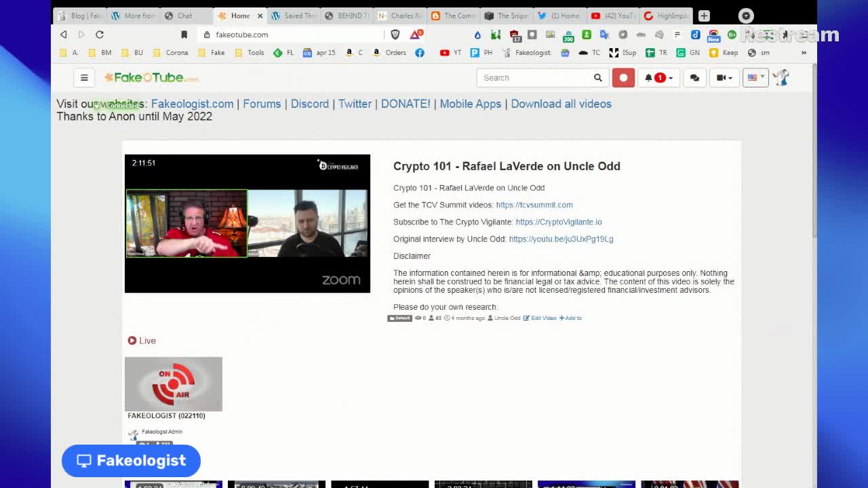Open the CryptoVigilante.io link
Viewport: 868px width, 488px height.
pyautogui.click(x=559, y=222)
